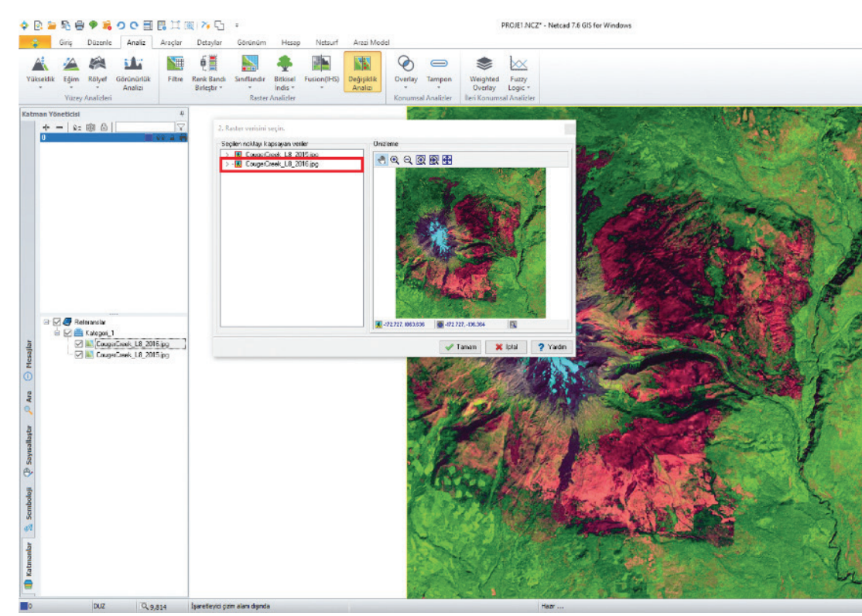Collapse the Kategori_1 tree node
This screenshot has height=616, width=862.
58,333
